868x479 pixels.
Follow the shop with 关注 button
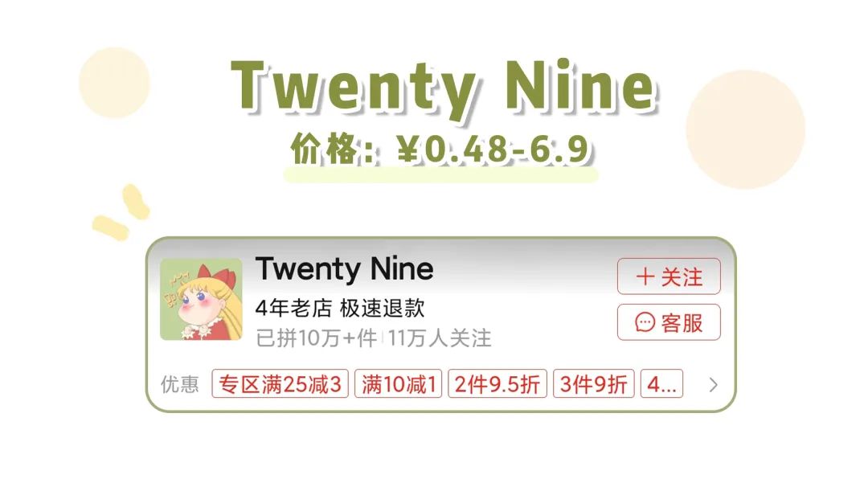(669, 276)
